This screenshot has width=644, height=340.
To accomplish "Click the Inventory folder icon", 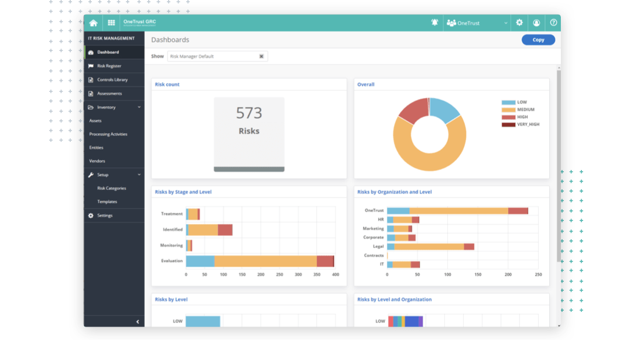I will tap(91, 107).
